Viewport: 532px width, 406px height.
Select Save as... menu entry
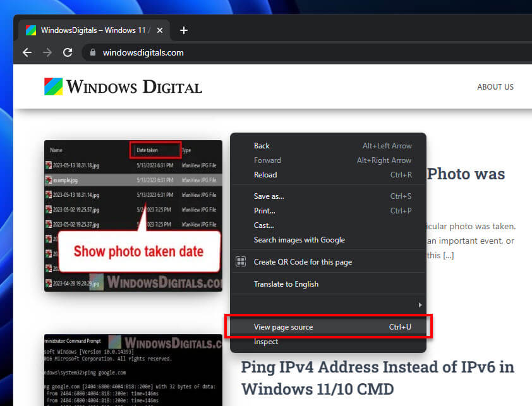(328, 196)
